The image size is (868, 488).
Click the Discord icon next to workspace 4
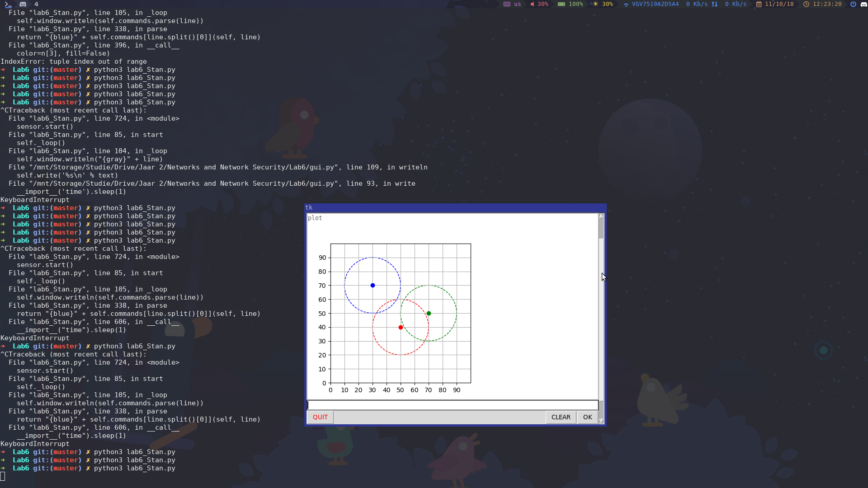click(23, 4)
